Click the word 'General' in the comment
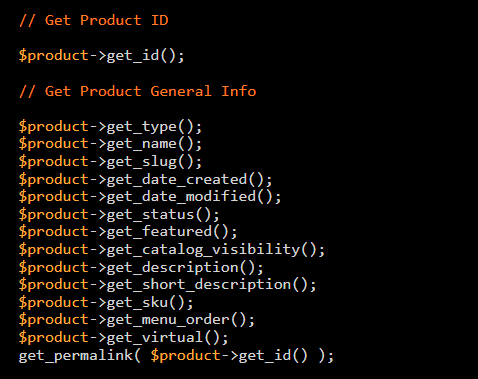This screenshot has width=478, height=379. [x=181, y=91]
